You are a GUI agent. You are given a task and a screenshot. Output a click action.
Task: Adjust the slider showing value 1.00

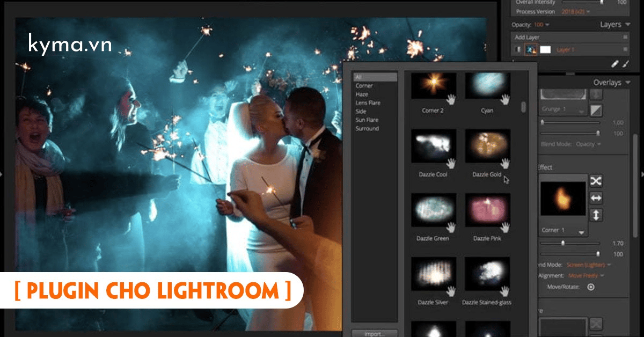click(570, 122)
